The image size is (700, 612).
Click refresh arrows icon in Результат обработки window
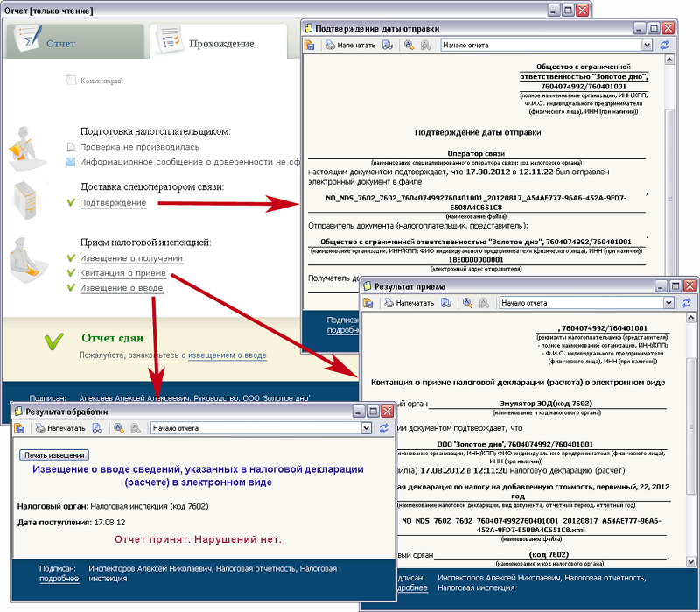pos(384,428)
